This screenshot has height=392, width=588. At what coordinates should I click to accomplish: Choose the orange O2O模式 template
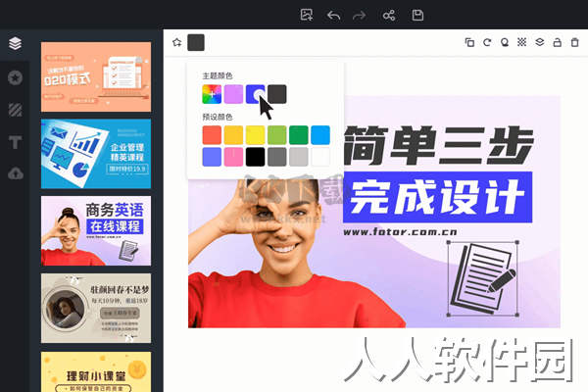tap(96, 76)
